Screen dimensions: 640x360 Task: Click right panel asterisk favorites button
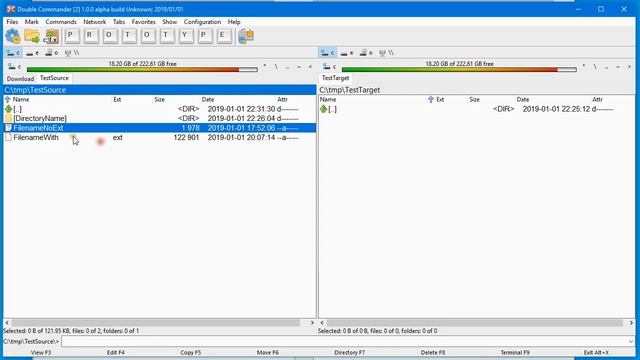pos(584,67)
